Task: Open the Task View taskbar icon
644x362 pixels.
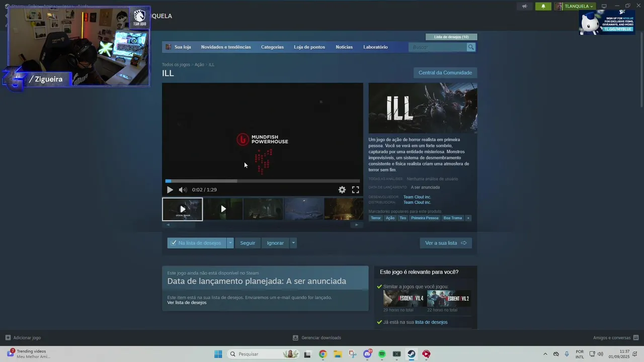Action: coord(307,354)
